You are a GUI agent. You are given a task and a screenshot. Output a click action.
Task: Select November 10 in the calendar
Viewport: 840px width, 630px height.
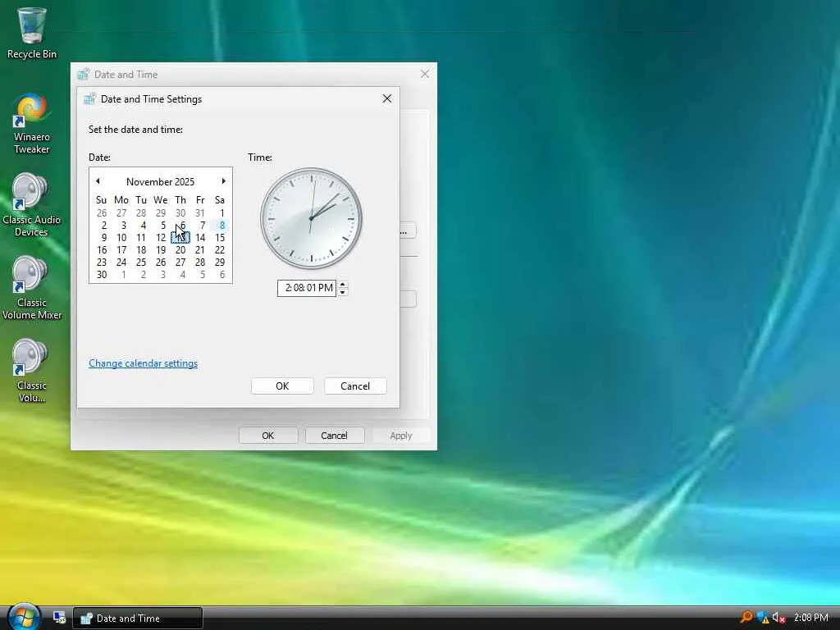point(121,238)
